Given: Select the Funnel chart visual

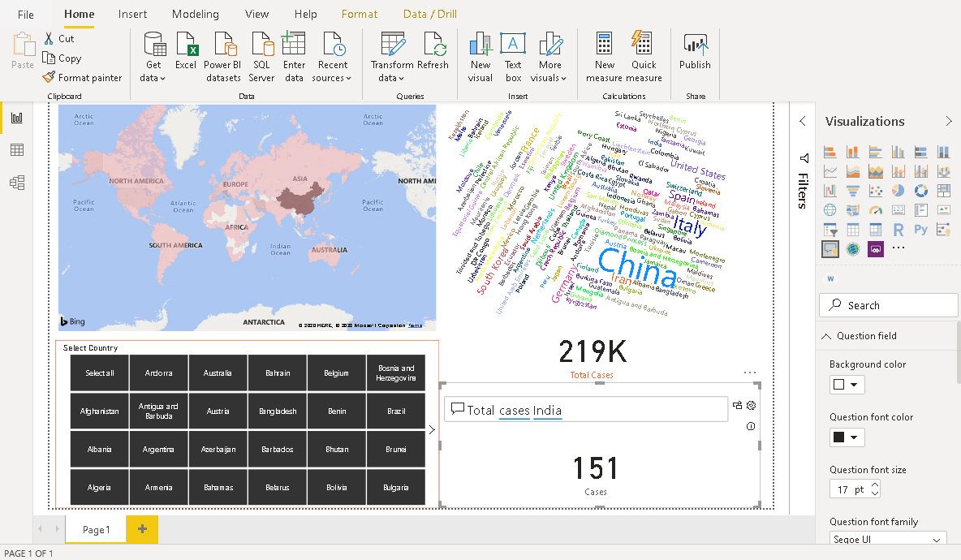Looking at the screenshot, I should point(852,191).
